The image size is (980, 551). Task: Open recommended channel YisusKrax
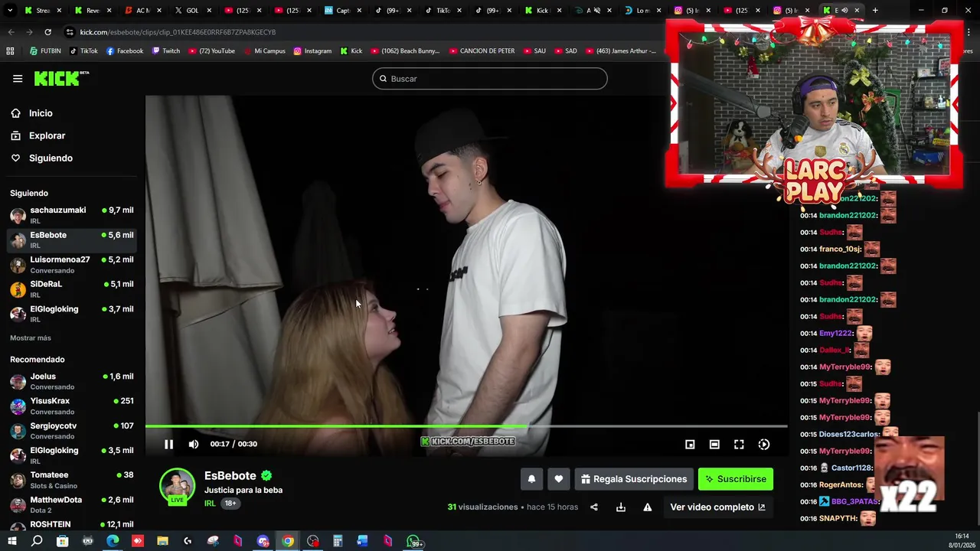coord(72,406)
